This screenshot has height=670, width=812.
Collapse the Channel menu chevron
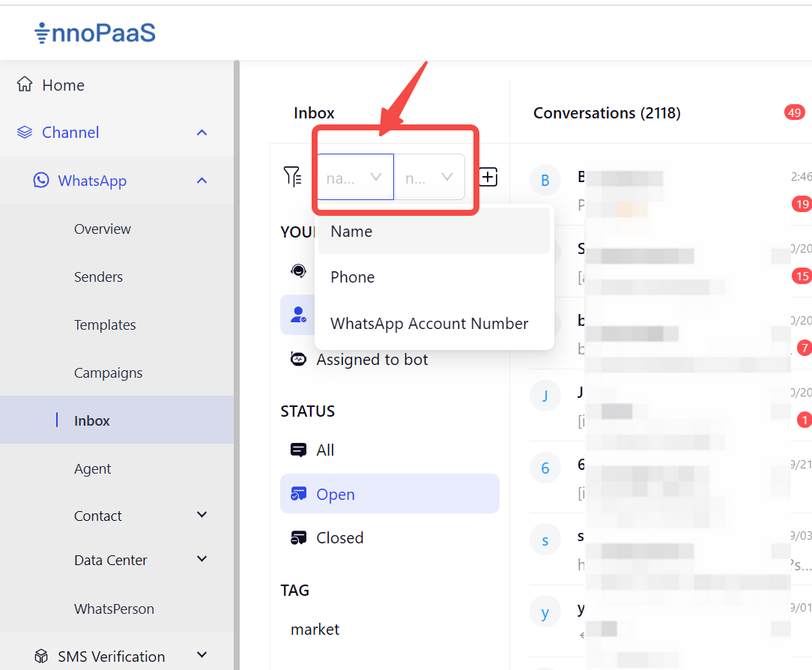[202, 133]
